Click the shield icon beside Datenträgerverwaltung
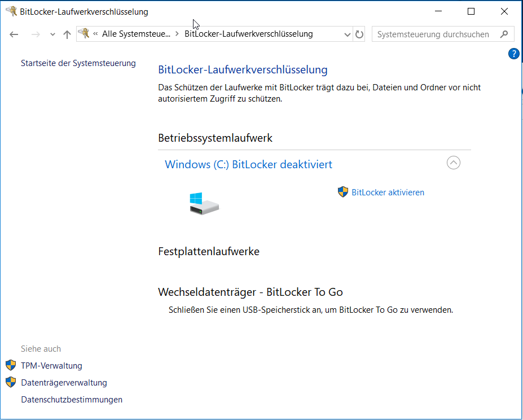This screenshot has height=420, width=523. click(11, 382)
